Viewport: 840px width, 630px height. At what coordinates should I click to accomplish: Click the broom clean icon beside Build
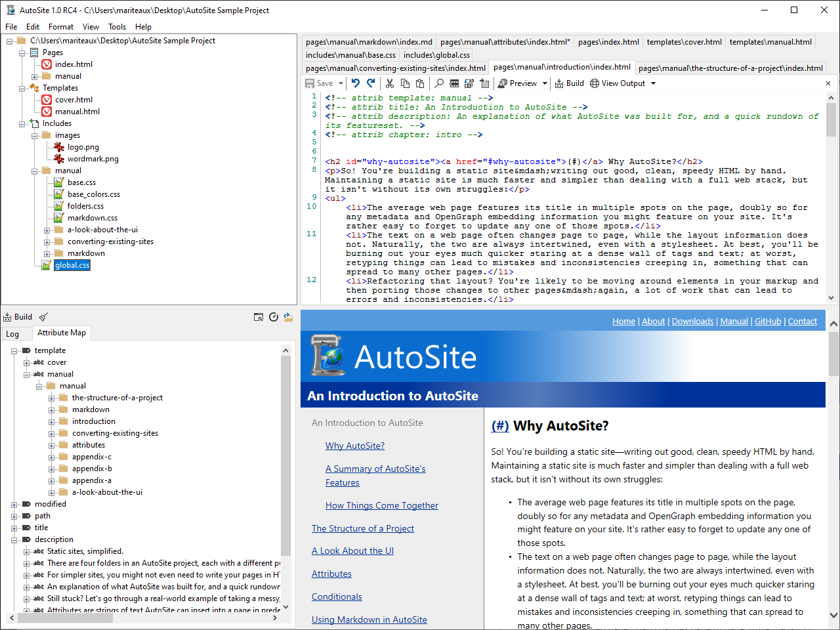pyautogui.click(x=43, y=317)
